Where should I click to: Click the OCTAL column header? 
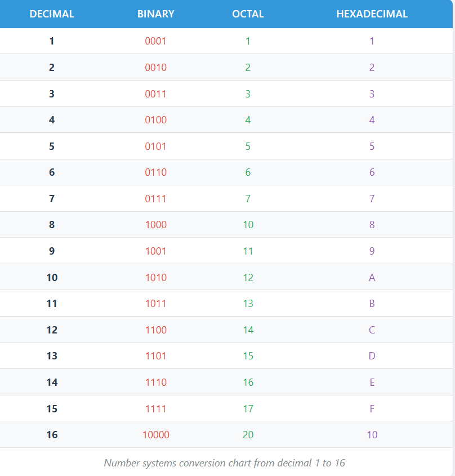point(248,14)
